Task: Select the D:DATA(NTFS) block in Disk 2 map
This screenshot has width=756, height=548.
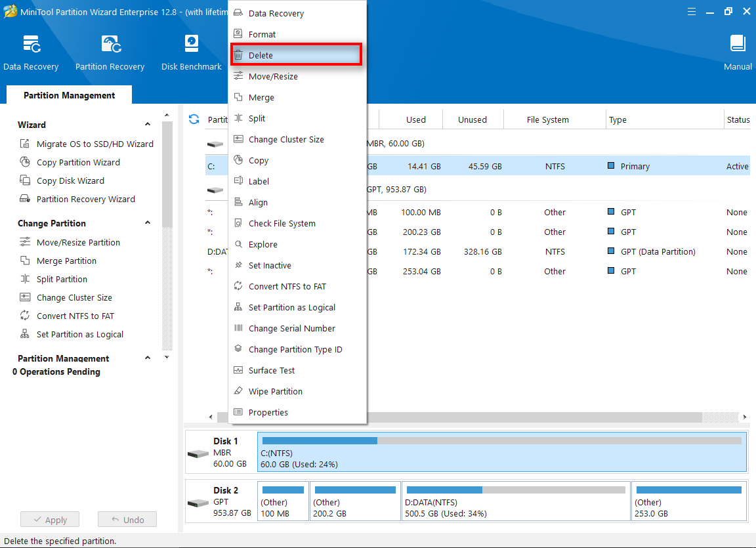Action: tap(515, 501)
